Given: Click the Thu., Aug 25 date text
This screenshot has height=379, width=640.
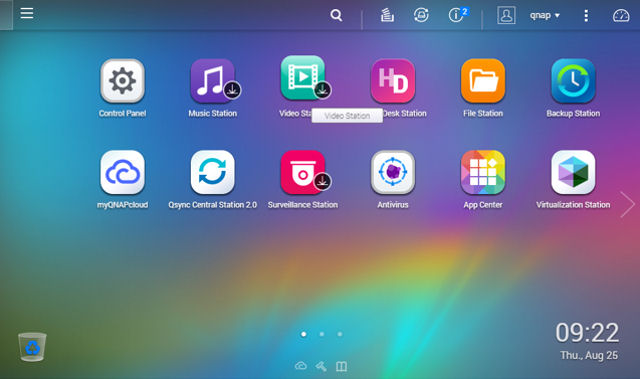Looking at the screenshot, I should (589, 355).
